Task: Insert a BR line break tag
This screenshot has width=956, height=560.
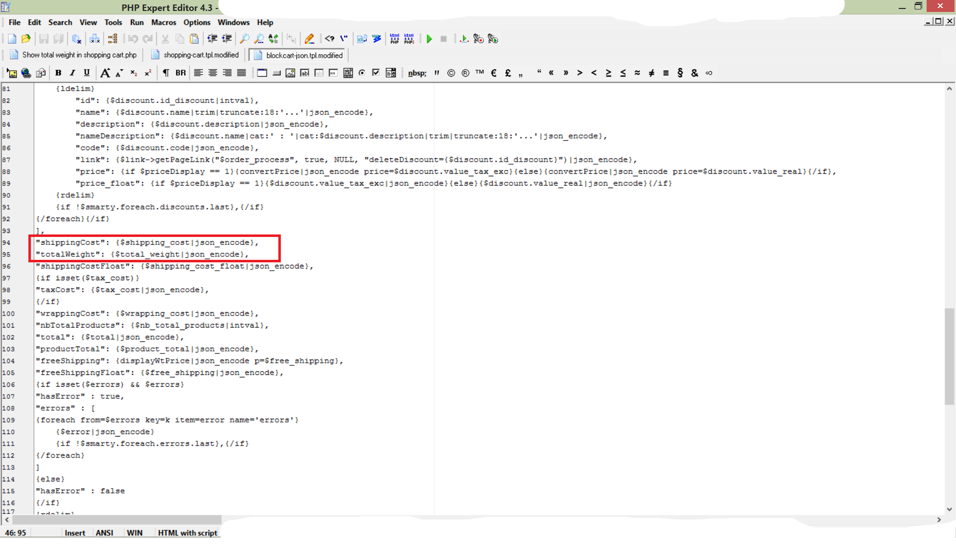Action: point(180,73)
